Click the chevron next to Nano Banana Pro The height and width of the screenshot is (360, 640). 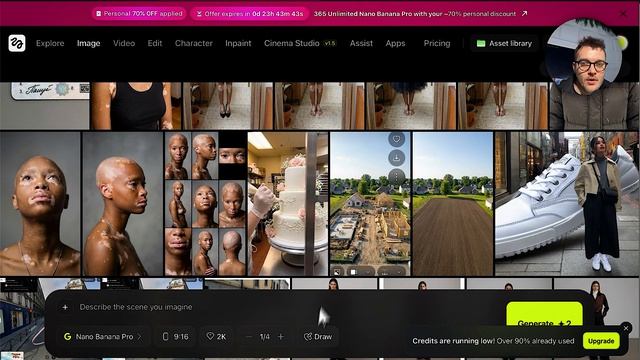coord(140,337)
